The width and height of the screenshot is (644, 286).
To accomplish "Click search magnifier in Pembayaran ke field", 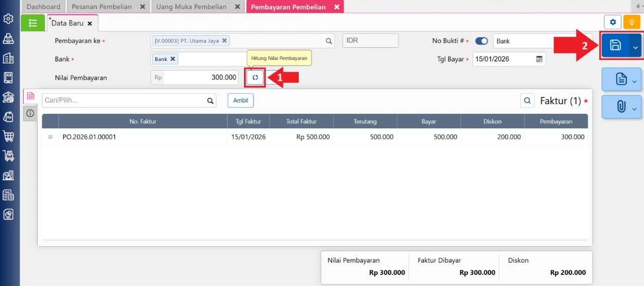I will 329,41.
